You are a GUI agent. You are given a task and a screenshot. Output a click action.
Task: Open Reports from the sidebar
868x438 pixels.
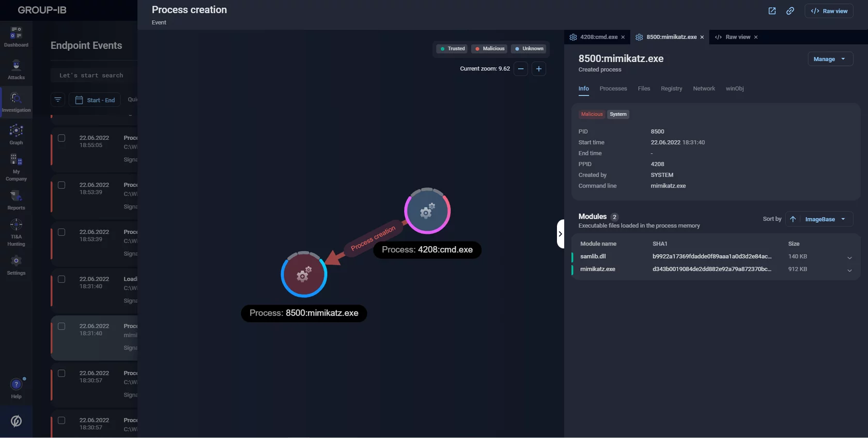[16, 200]
